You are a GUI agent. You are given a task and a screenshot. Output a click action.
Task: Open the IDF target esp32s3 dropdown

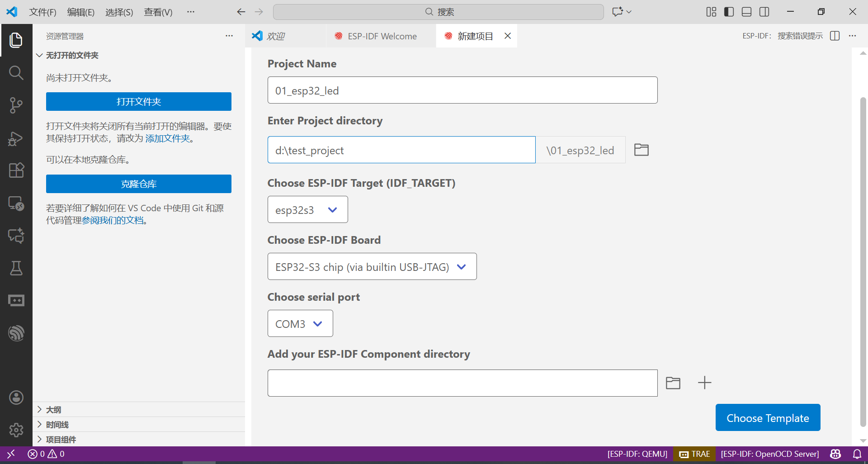click(308, 209)
